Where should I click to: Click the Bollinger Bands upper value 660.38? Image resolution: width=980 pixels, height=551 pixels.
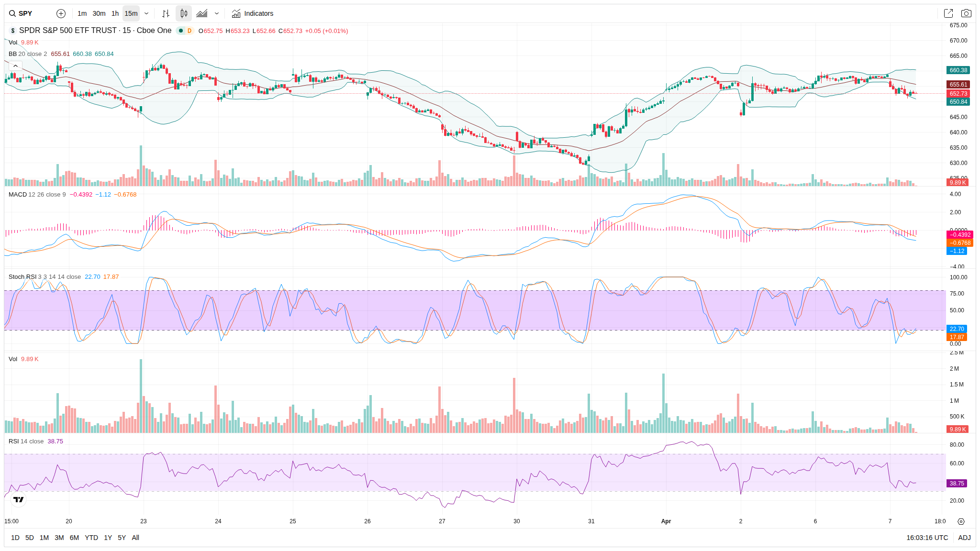[82, 54]
